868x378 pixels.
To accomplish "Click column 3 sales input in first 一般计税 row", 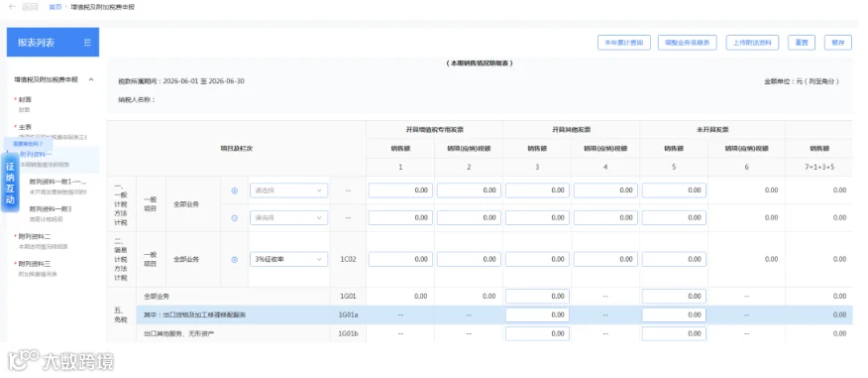I will tap(537, 190).
